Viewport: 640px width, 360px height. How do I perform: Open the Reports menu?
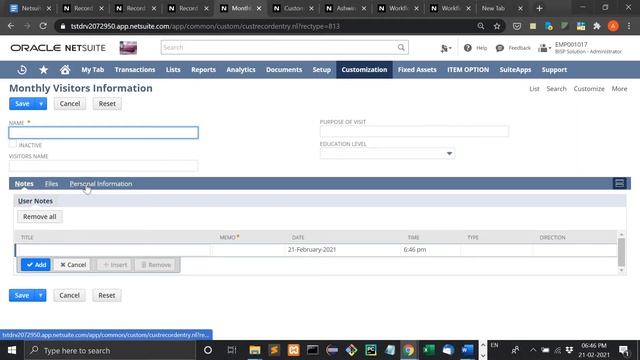point(203,70)
